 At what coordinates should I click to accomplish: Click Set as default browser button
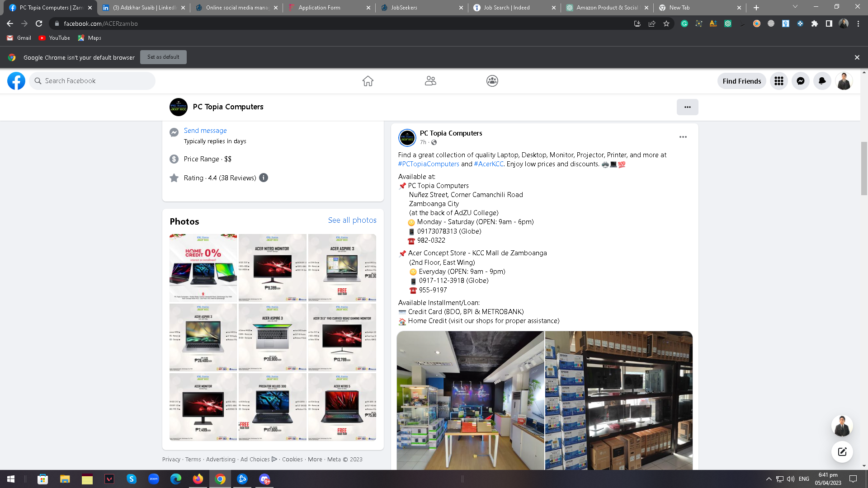click(163, 57)
